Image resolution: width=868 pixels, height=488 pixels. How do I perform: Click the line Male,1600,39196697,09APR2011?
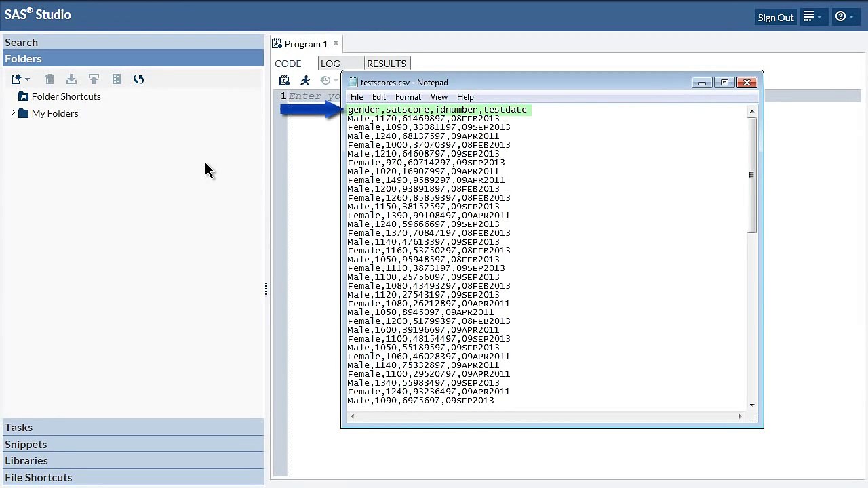(x=423, y=330)
